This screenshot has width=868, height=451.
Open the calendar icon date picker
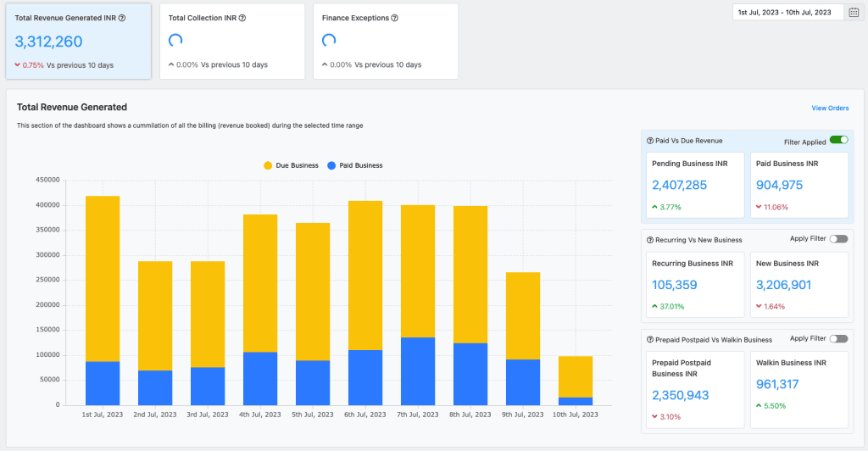click(854, 12)
